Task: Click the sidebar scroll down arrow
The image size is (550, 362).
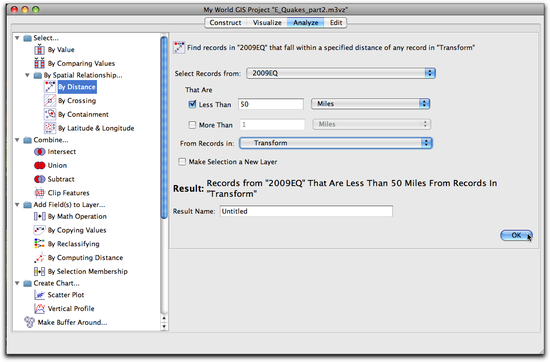Action: [x=164, y=327]
